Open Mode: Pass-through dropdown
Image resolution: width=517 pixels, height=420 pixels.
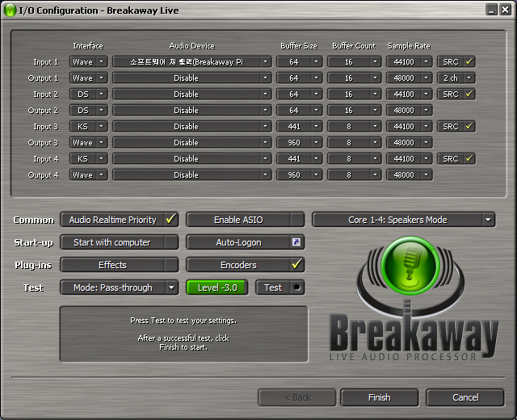point(120,288)
